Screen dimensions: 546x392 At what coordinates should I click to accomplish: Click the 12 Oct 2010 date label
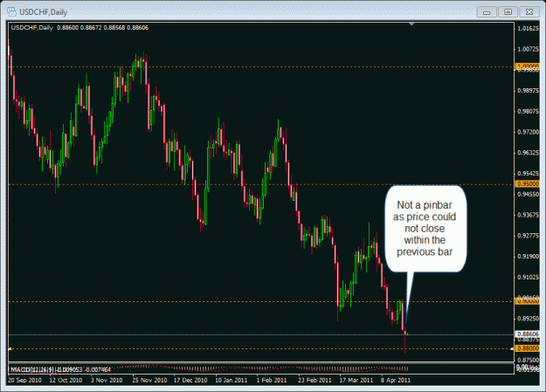[x=66, y=380]
